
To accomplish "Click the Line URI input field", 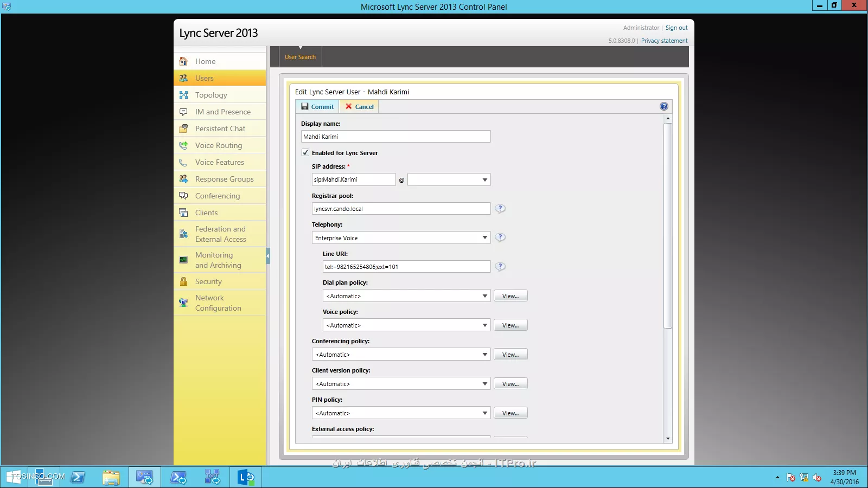I will coord(407,266).
